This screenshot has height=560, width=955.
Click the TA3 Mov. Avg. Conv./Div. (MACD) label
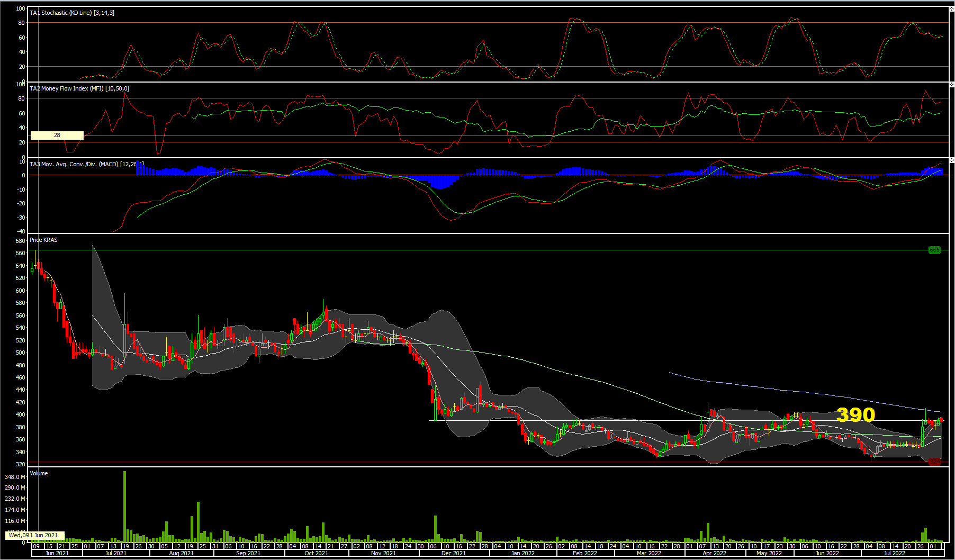click(86, 164)
